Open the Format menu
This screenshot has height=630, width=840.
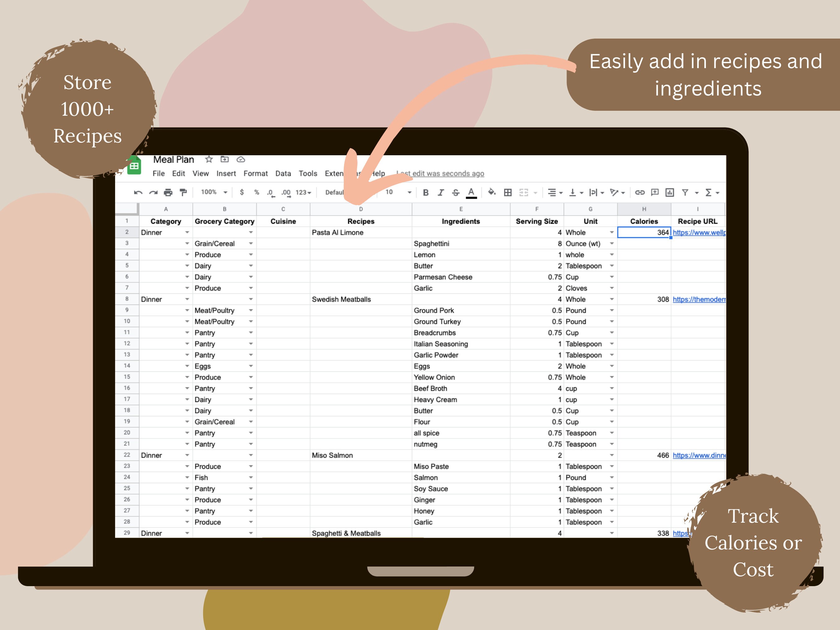[x=256, y=173]
